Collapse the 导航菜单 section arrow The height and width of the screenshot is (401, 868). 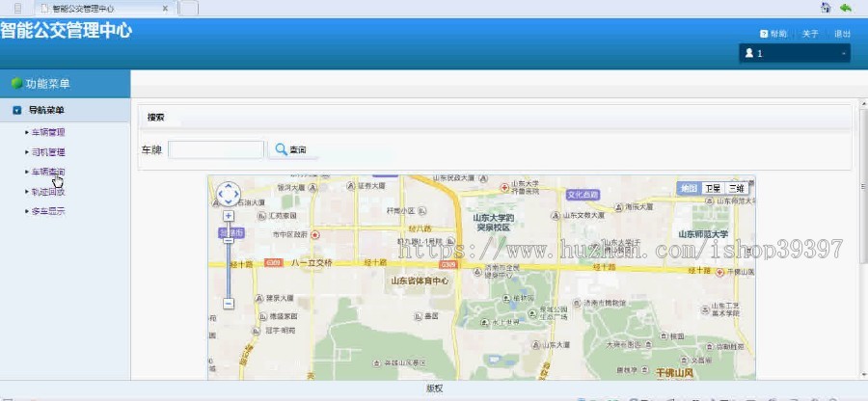[17, 110]
